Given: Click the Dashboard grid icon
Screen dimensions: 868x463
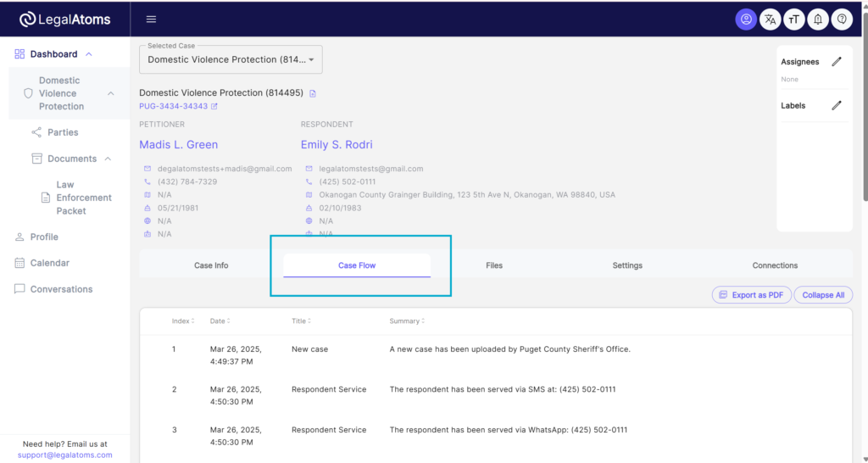Looking at the screenshot, I should (19, 53).
